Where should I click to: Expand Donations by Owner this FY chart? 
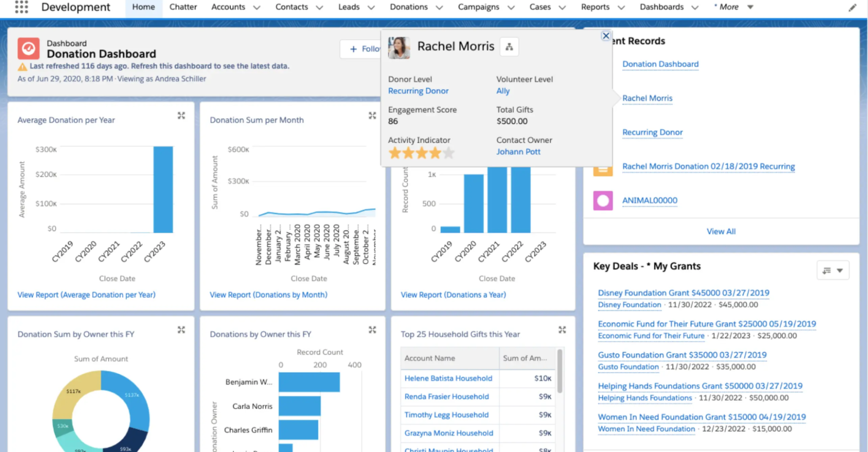372,330
